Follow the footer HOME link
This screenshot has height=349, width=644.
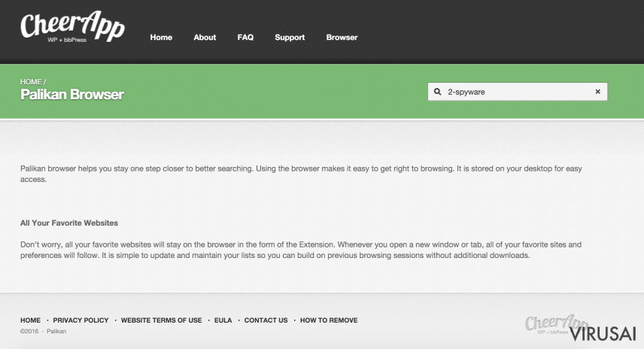pos(30,320)
